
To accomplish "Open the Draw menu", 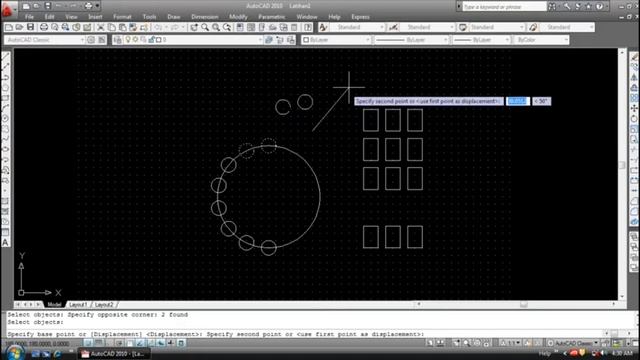I will point(173,17).
